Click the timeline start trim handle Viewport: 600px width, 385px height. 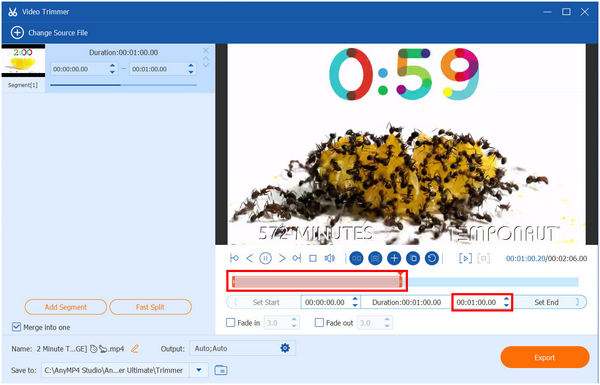(x=233, y=282)
